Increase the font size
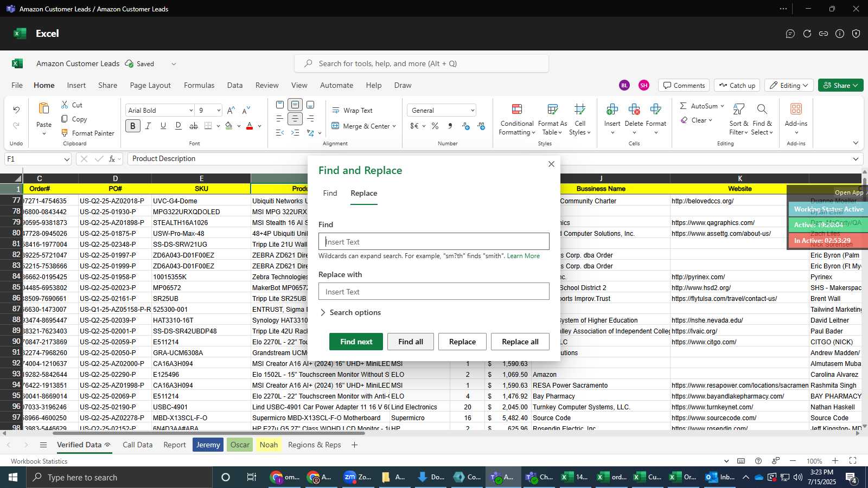Viewport: 868px width, 488px height. pyautogui.click(x=231, y=110)
